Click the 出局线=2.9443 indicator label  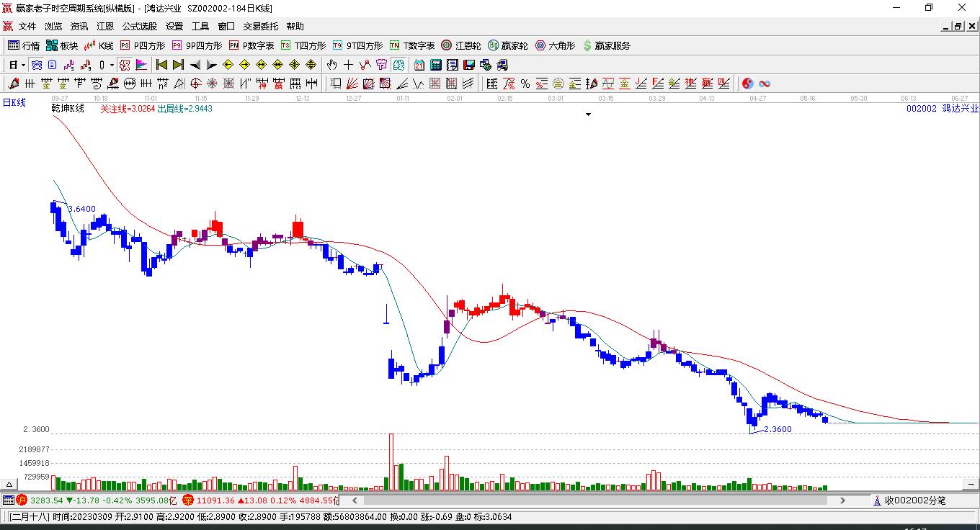185,109
